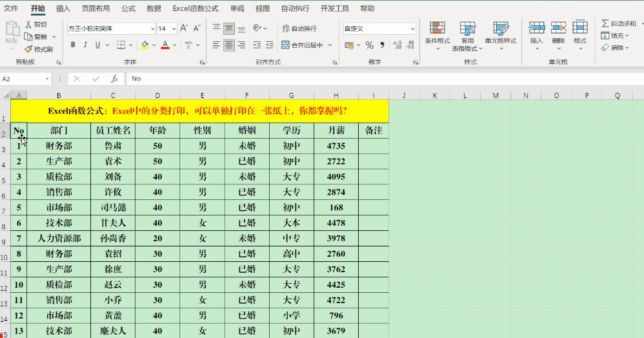The image size is (644, 338).
Task: Click the Percent Style icon
Action: pos(369,45)
